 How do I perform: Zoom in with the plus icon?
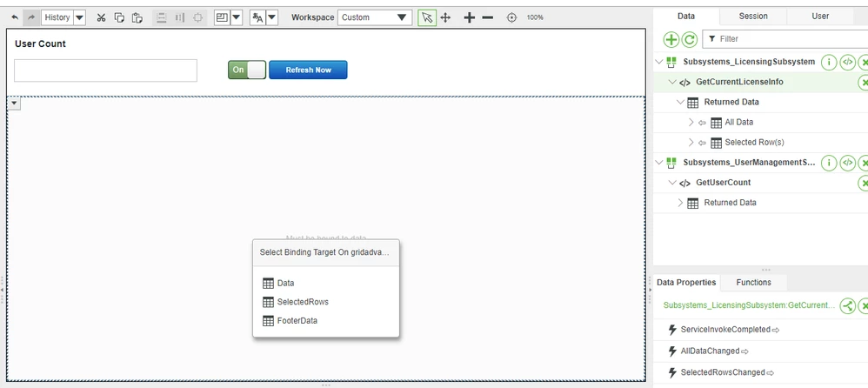[x=470, y=17]
